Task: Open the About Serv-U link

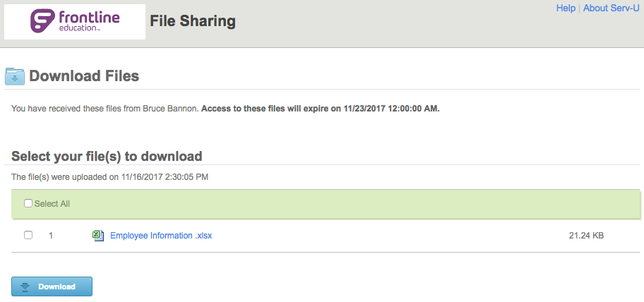Action: pos(611,8)
